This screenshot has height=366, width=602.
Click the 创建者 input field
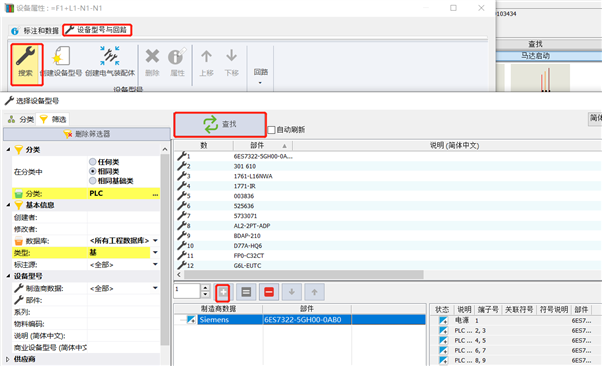pyautogui.click(x=123, y=217)
